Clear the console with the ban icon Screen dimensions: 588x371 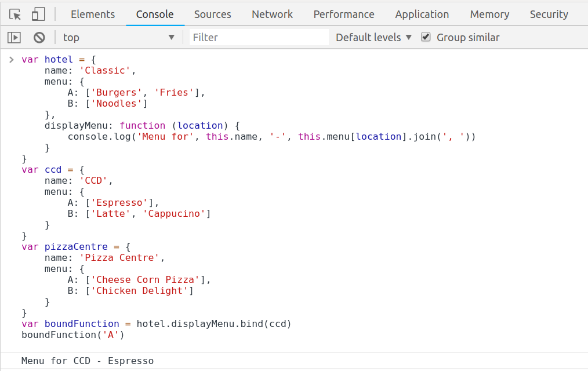(x=39, y=38)
